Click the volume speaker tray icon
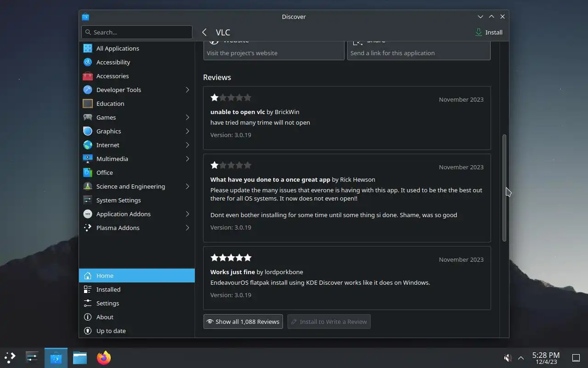The height and width of the screenshot is (368, 588). [508, 357]
